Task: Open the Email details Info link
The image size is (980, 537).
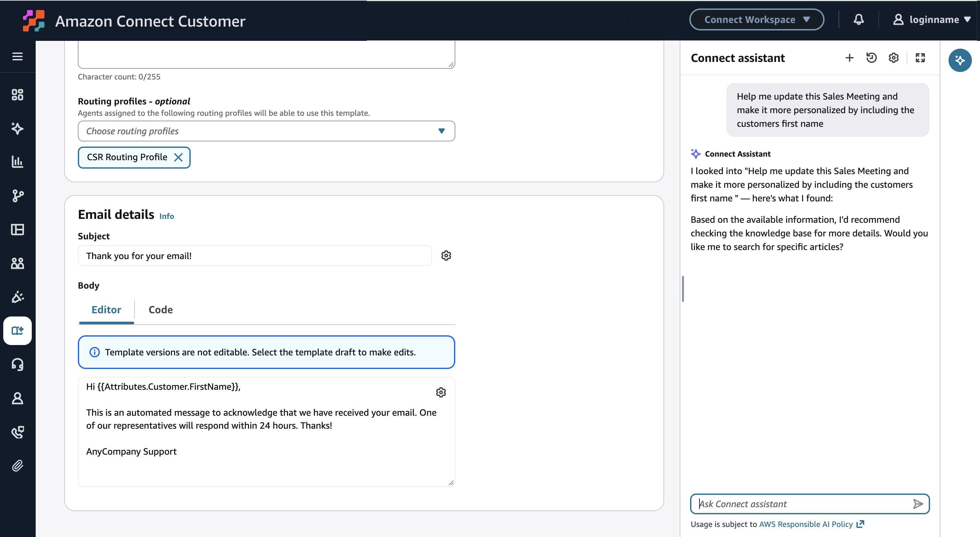Action: point(166,216)
